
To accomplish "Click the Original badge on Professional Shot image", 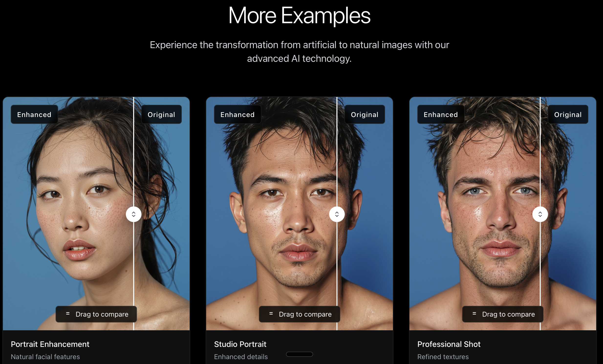I will (x=568, y=115).
